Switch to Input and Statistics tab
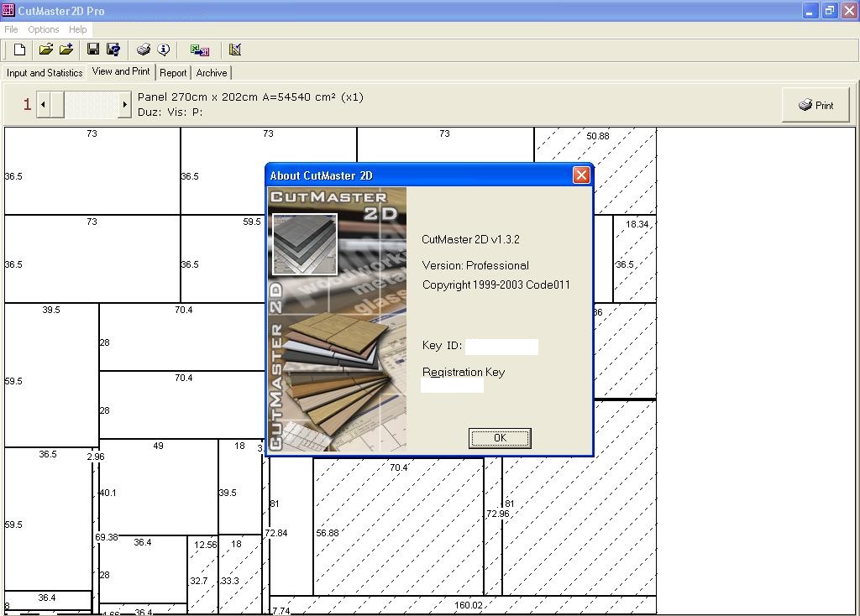 [45, 73]
